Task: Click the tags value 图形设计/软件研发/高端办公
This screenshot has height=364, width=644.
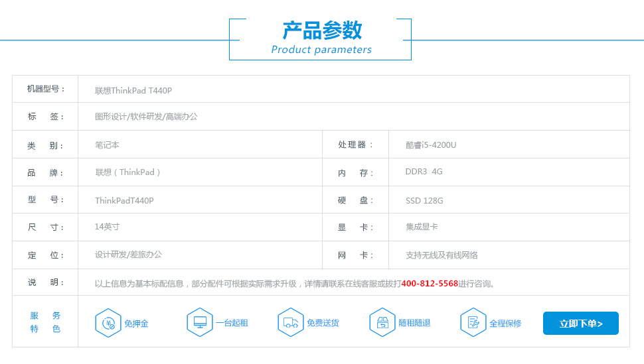Action: coord(146,117)
